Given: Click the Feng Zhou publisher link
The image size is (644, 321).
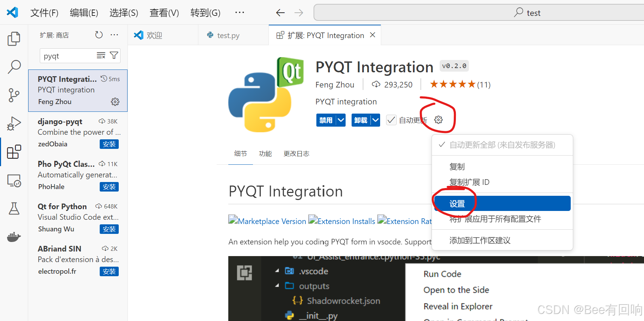Looking at the screenshot, I should pos(335,85).
